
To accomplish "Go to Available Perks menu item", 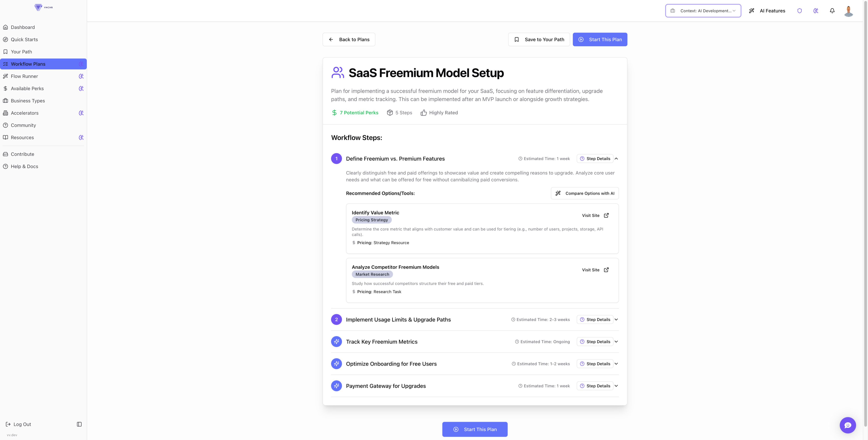I will click(27, 89).
